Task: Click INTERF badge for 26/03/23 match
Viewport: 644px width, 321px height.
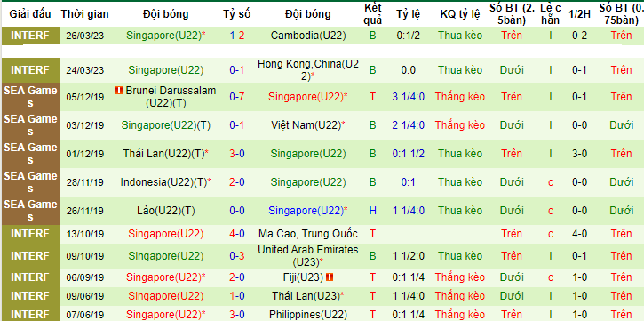Action: [30, 36]
